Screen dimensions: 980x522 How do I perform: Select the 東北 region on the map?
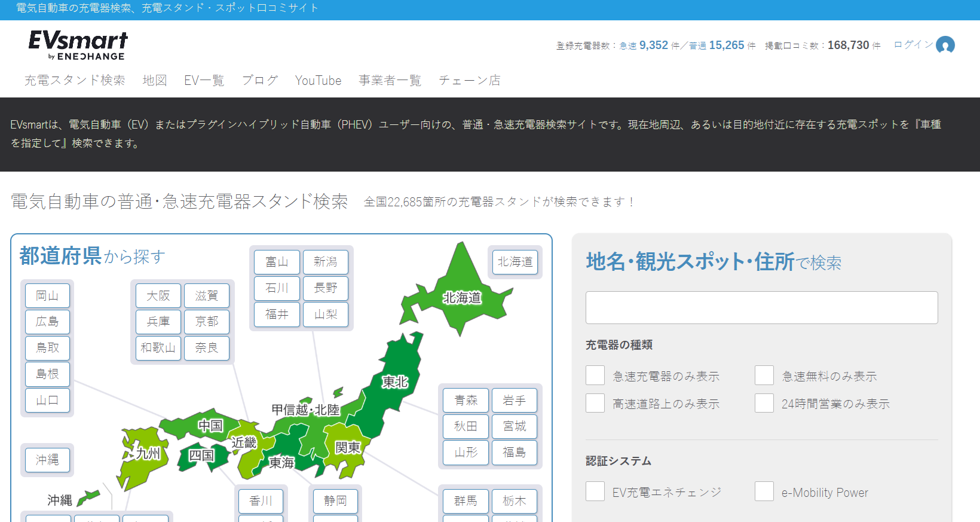396,381
